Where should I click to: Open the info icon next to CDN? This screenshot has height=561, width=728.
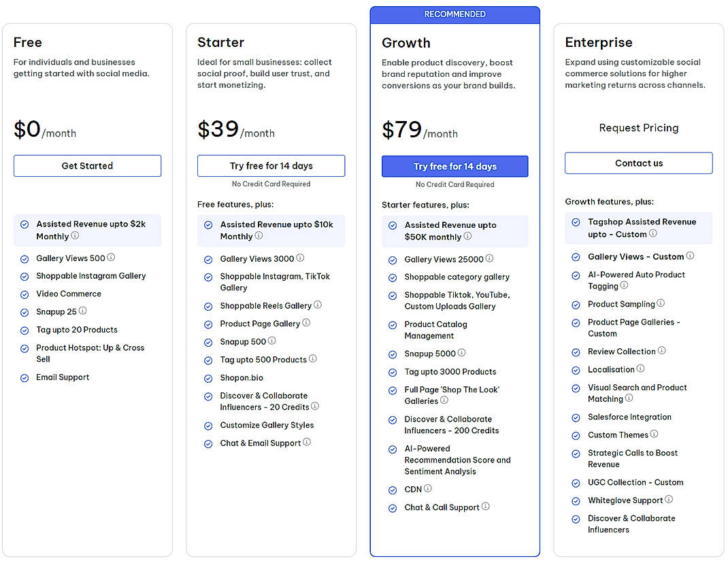pyautogui.click(x=428, y=489)
